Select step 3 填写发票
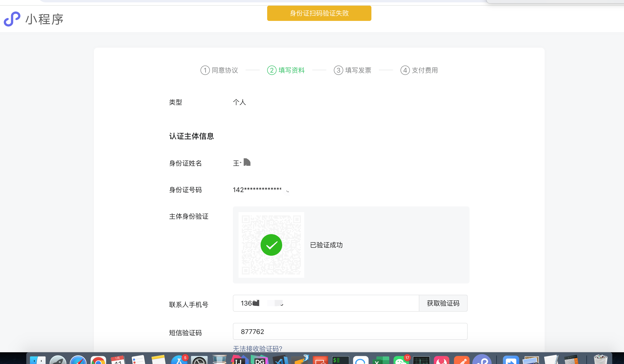The height and width of the screenshot is (364, 624). click(352, 70)
